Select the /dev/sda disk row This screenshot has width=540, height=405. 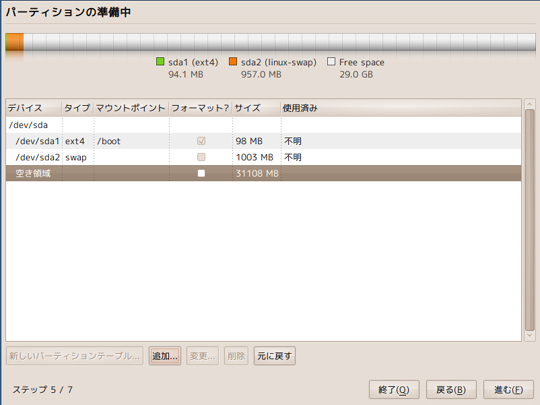pyautogui.click(x=263, y=125)
